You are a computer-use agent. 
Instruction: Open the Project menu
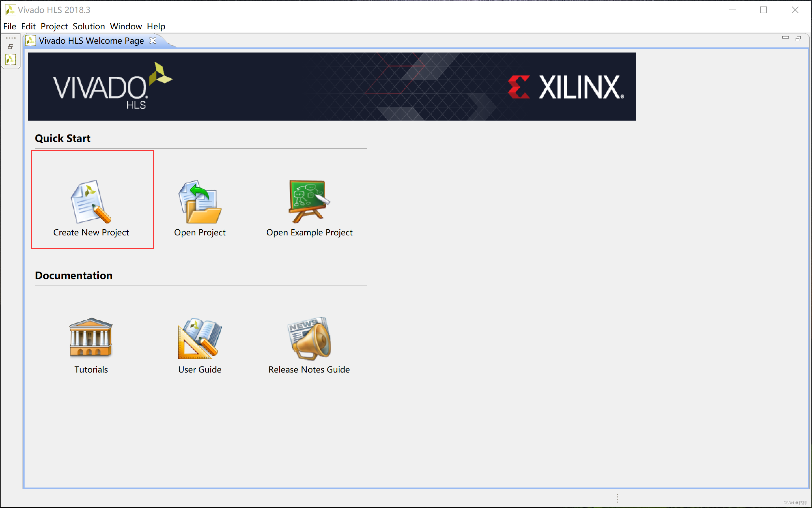point(54,26)
